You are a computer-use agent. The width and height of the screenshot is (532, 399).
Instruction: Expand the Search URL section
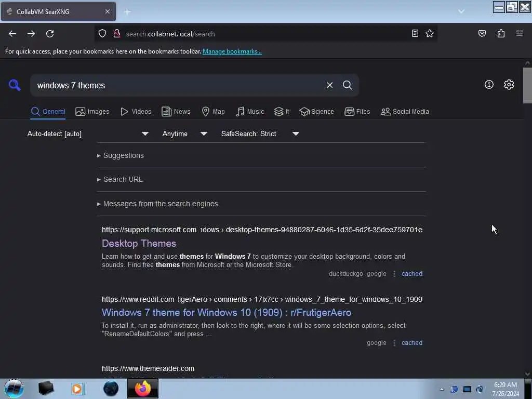pyautogui.click(x=120, y=179)
